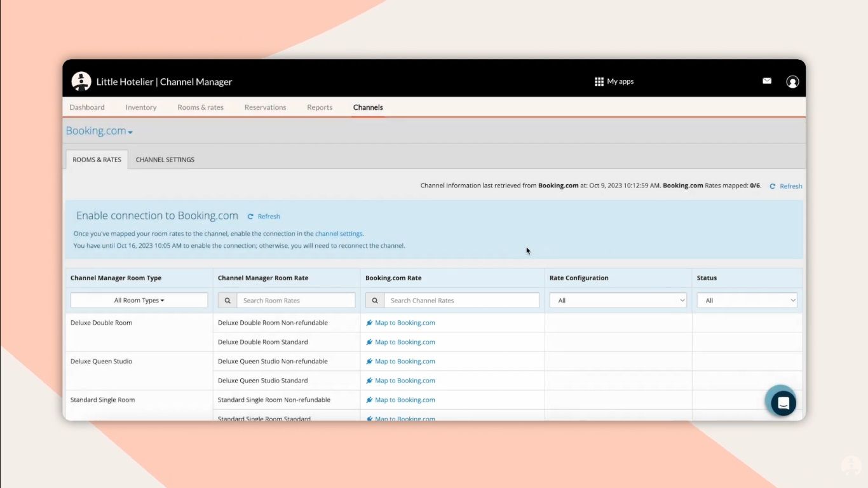The image size is (868, 488).
Task: Click the Status column header
Action: (x=707, y=278)
